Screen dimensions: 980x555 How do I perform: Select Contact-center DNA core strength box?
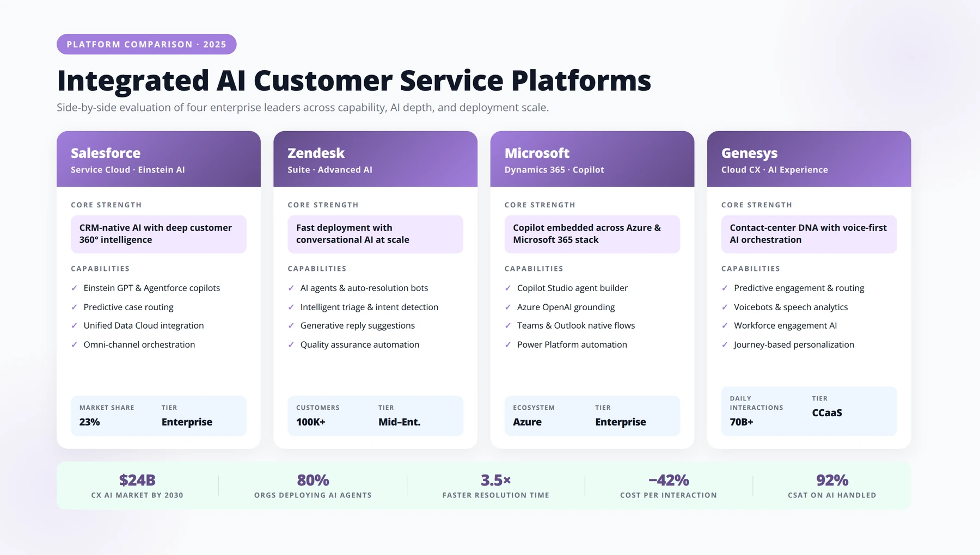809,234
